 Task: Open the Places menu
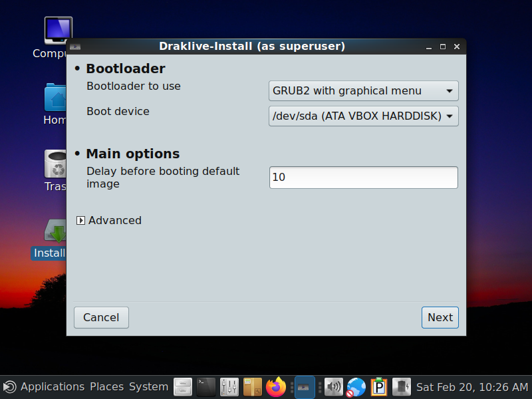click(107, 387)
